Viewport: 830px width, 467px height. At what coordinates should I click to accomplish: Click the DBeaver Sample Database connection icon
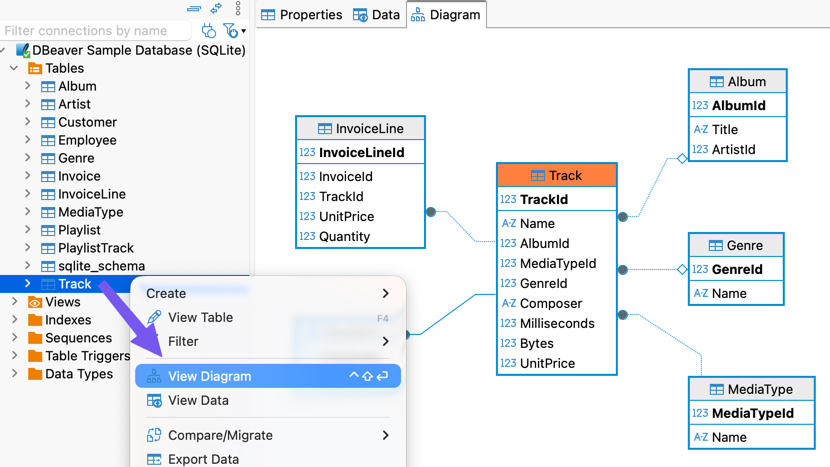click(21, 50)
